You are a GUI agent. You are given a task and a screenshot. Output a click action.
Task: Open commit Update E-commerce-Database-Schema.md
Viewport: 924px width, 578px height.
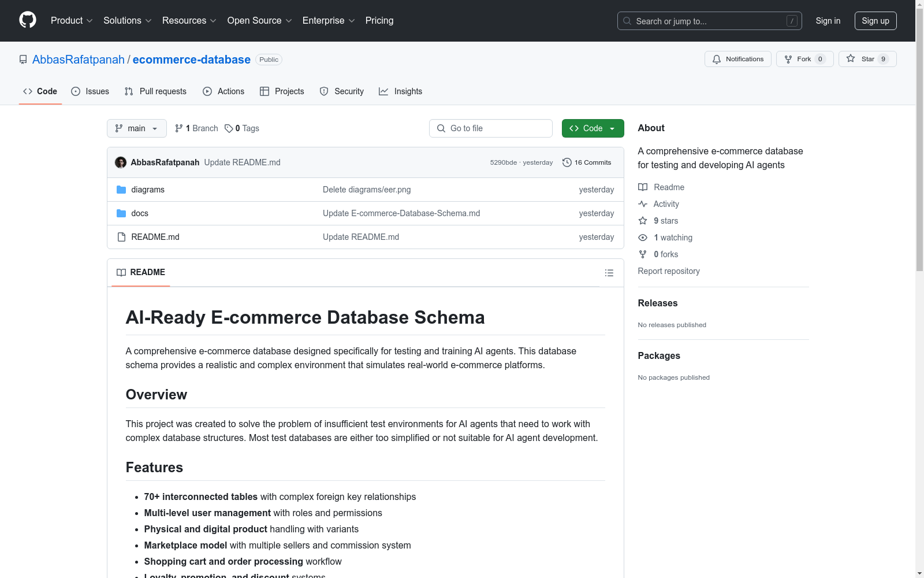tap(401, 213)
